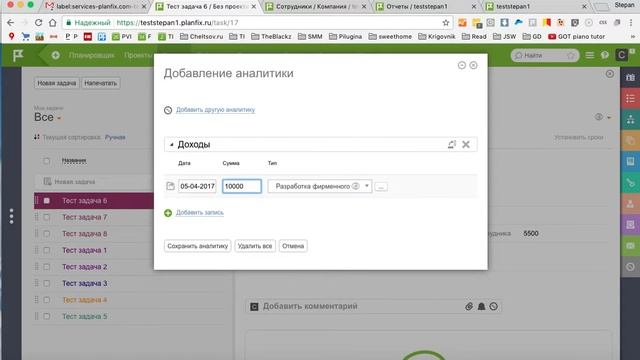This screenshot has width=640, height=360.
Task: Click the Planfix flag logo
Action: click(18, 55)
